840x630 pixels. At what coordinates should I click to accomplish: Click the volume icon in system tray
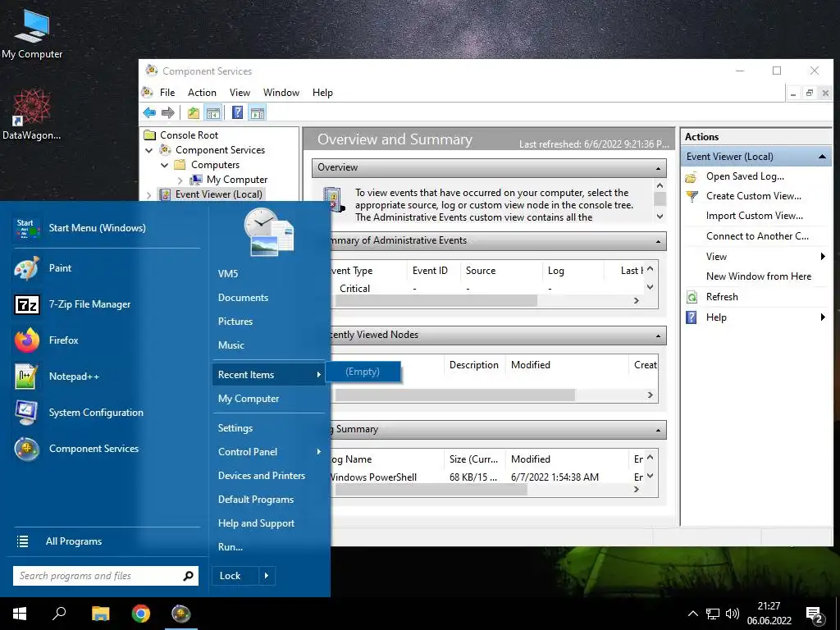pos(733,614)
